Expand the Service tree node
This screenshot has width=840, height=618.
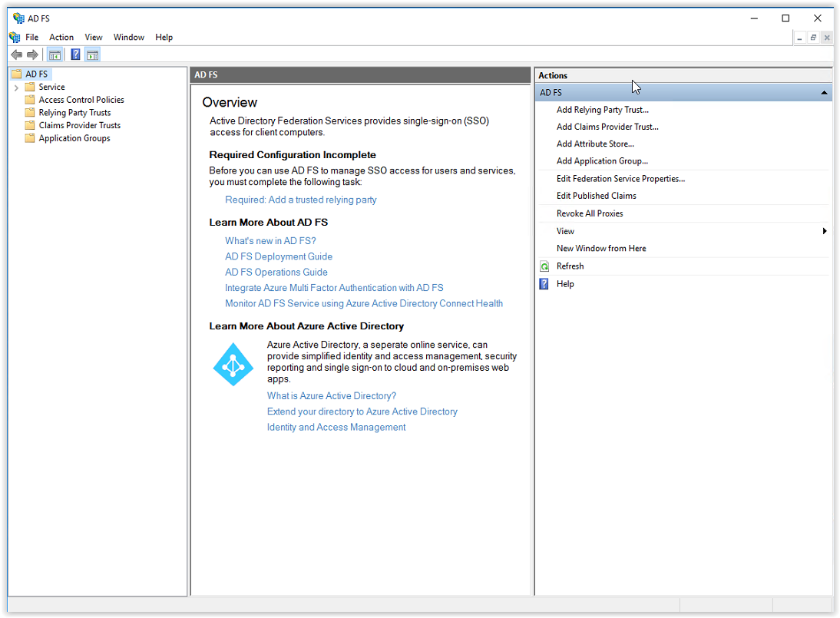click(17, 88)
